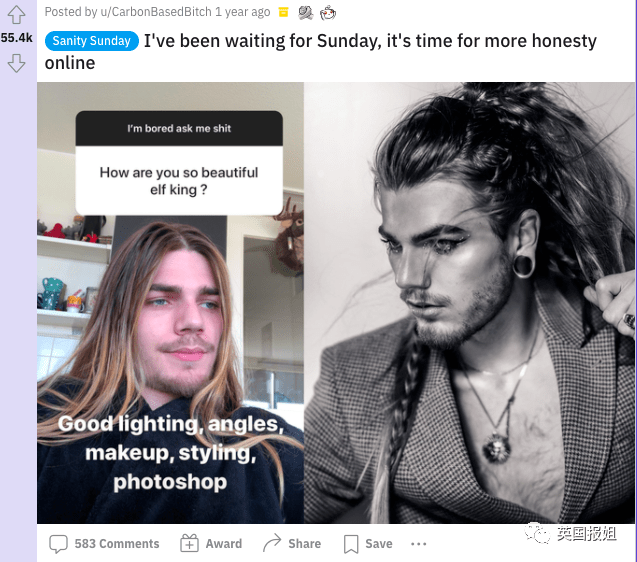Click the 55.4k vote count
The image size is (637, 562).
(16, 38)
